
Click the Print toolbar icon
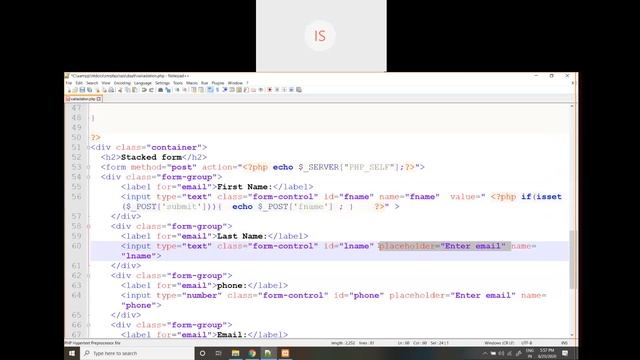point(111,90)
